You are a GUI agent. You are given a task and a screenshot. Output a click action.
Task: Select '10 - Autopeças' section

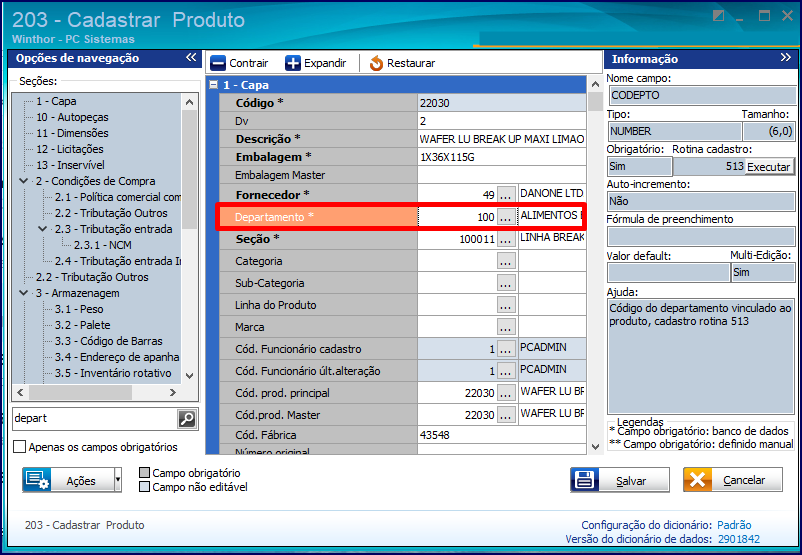(x=72, y=117)
